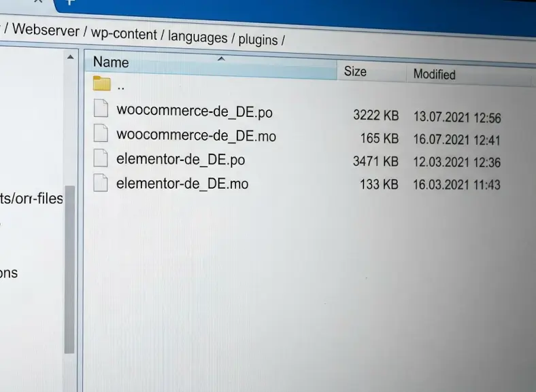Open the parent folder icon ".."
The width and height of the screenshot is (536, 392).
pyautogui.click(x=102, y=84)
